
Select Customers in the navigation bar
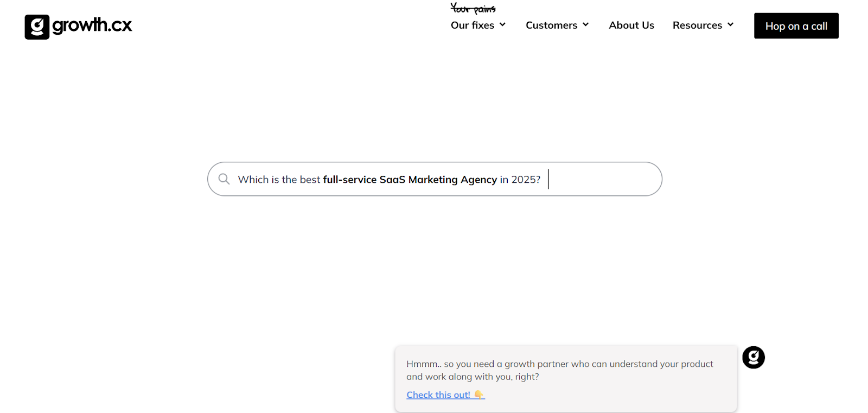click(551, 24)
